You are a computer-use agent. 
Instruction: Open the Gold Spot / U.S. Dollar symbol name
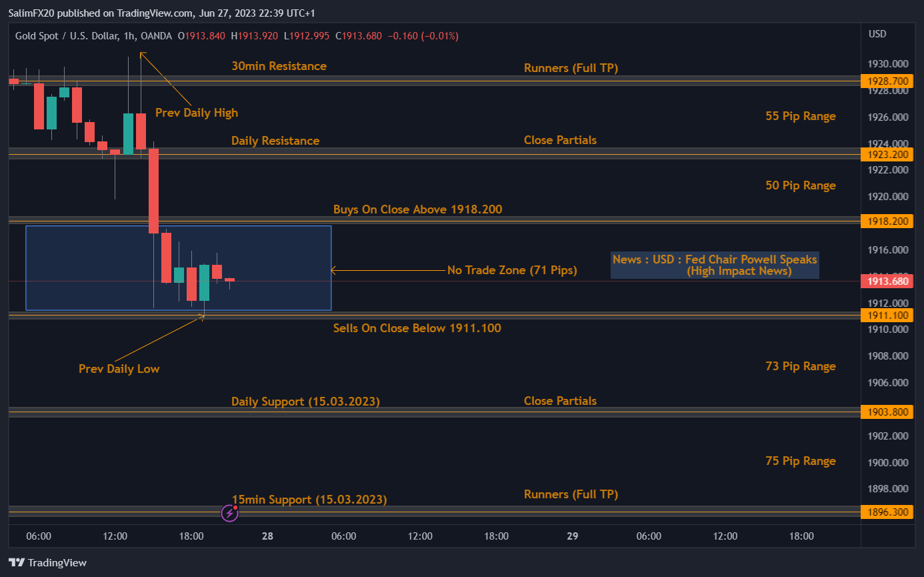[67, 36]
